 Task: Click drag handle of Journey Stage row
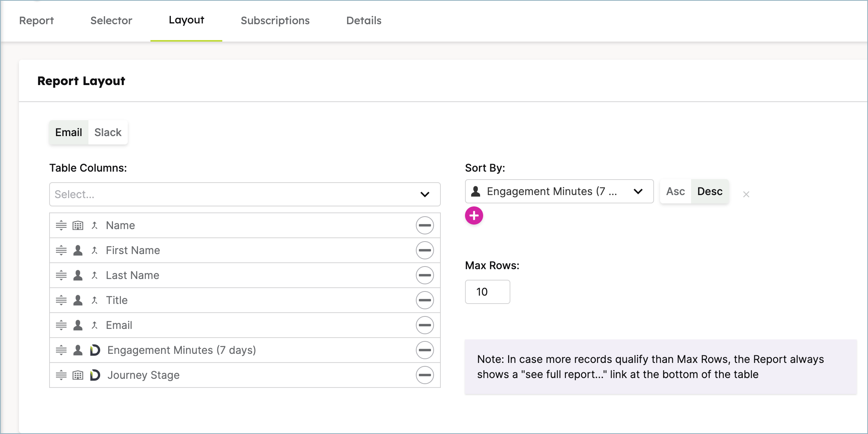pyautogui.click(x=61, y=375)
